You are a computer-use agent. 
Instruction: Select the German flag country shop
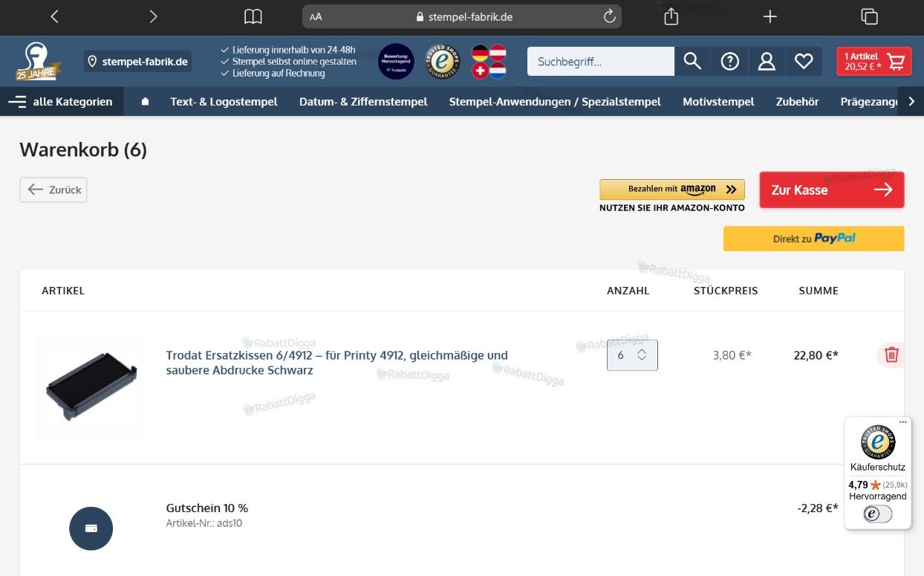click(x=480, y=52)
